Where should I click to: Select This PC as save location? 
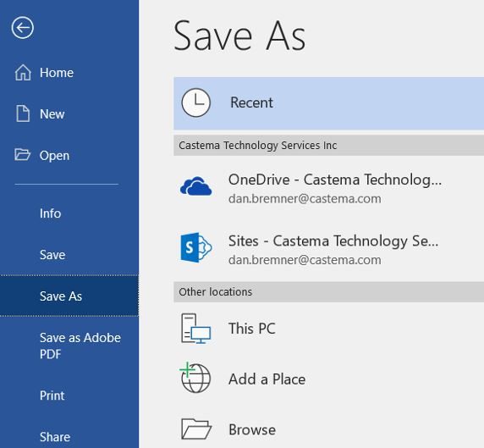pos(252,329)
